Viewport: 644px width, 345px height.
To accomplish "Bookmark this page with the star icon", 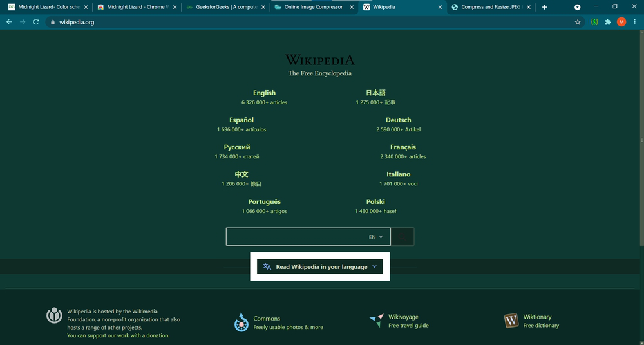I will (578, 22).
